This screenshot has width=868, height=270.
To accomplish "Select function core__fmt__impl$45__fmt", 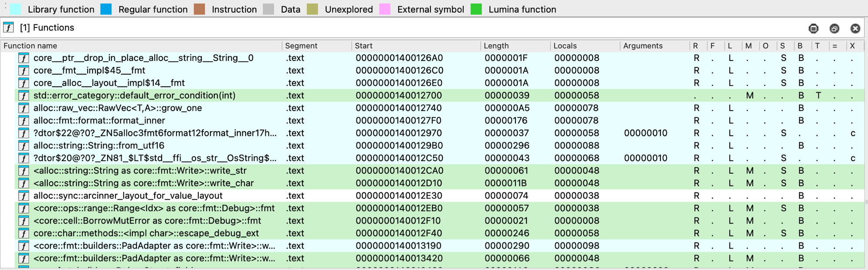I will [x=89, y=71].
